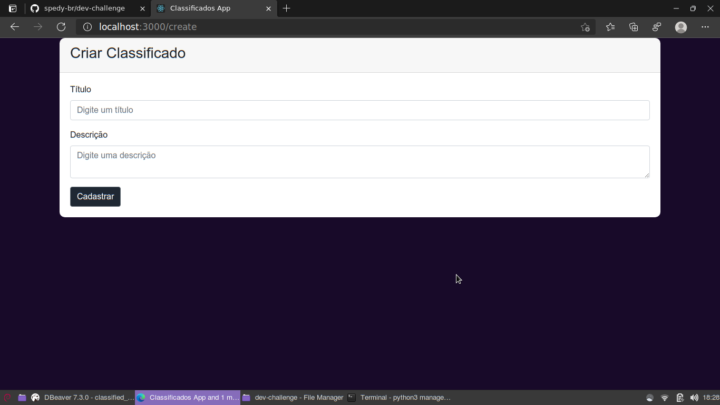Reload the page with the refresh icon

61,27
